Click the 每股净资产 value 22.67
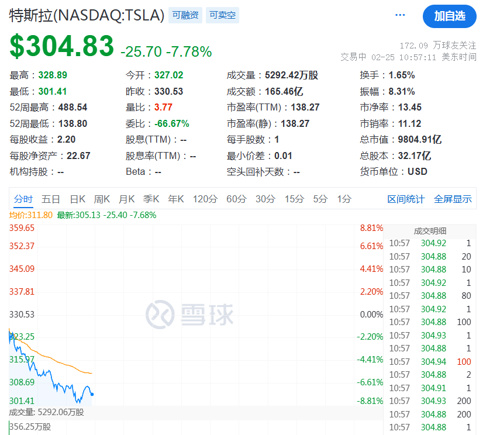Image resolution: width=500 pixels, height=435 pixels. click(78, 156)
